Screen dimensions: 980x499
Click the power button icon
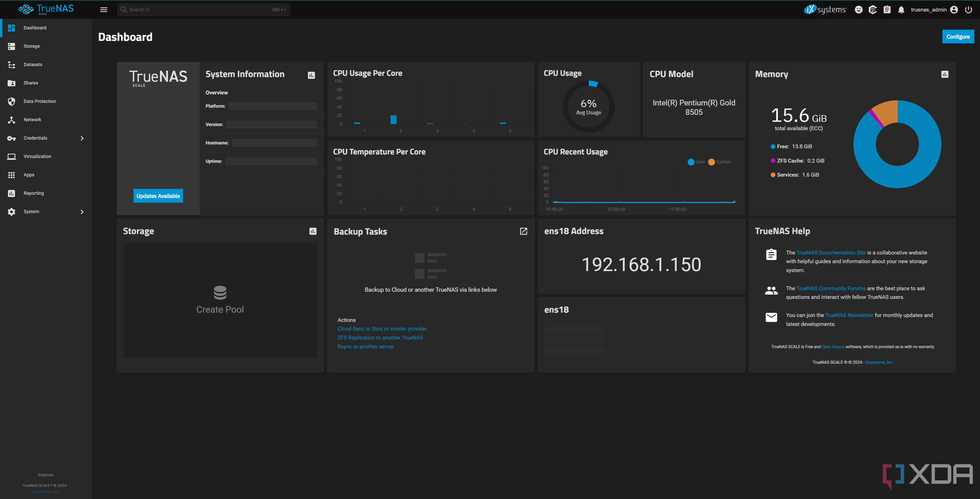click(x=968, y=10)
